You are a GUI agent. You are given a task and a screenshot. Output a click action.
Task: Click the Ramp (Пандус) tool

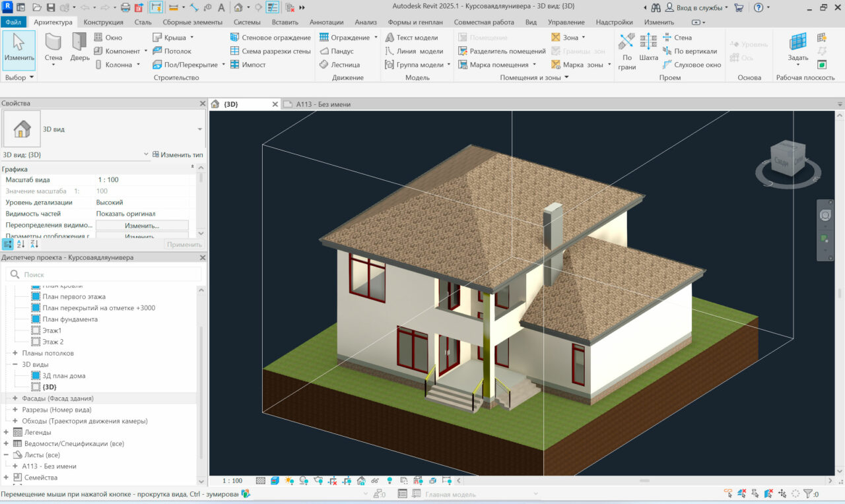coord(337,51)
